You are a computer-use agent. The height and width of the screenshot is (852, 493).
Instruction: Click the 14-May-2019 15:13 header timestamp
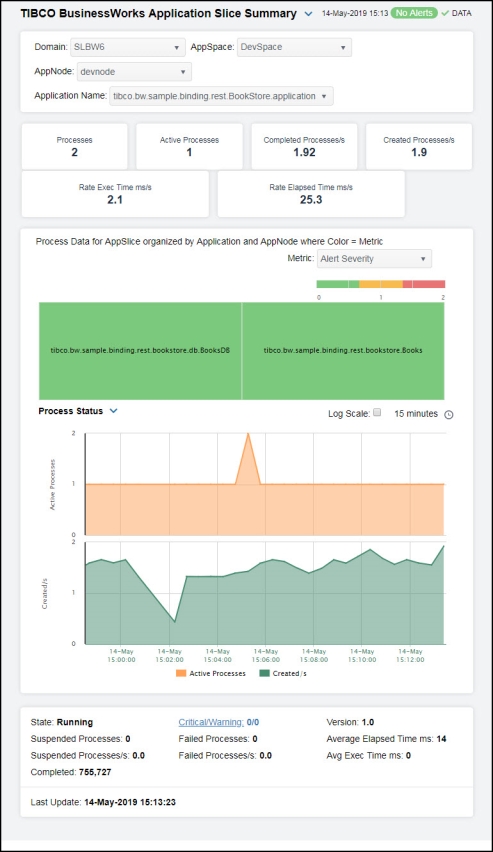[x=355, y=13]
